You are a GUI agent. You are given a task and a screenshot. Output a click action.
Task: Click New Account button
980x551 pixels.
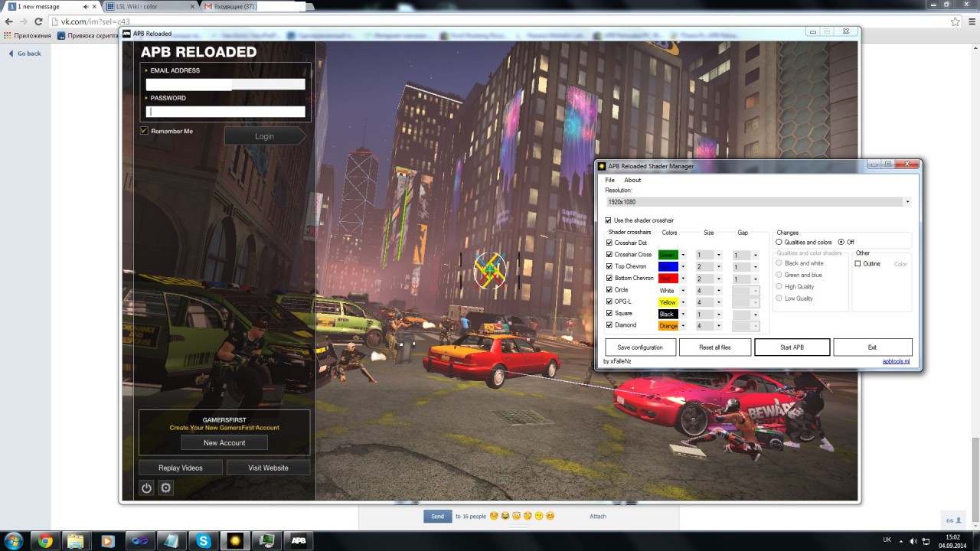tap(224, 442)
